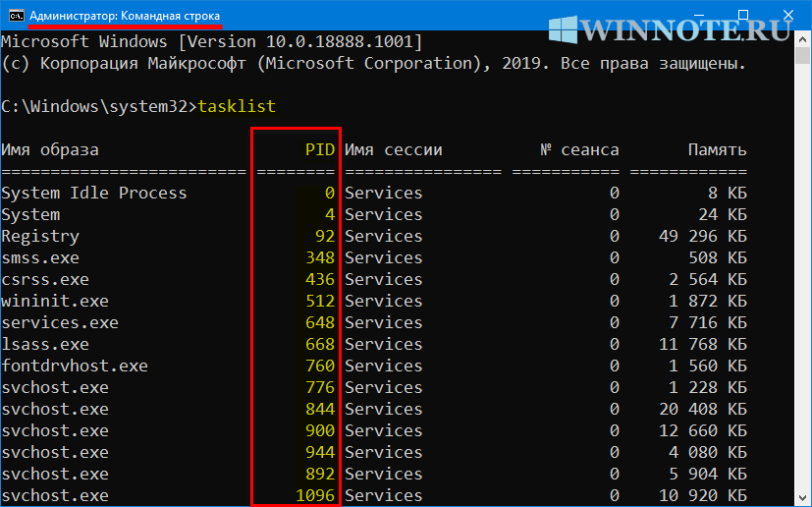Click PID value 348
The height and width of the screenshot is (507, 812).
(320, 257)
